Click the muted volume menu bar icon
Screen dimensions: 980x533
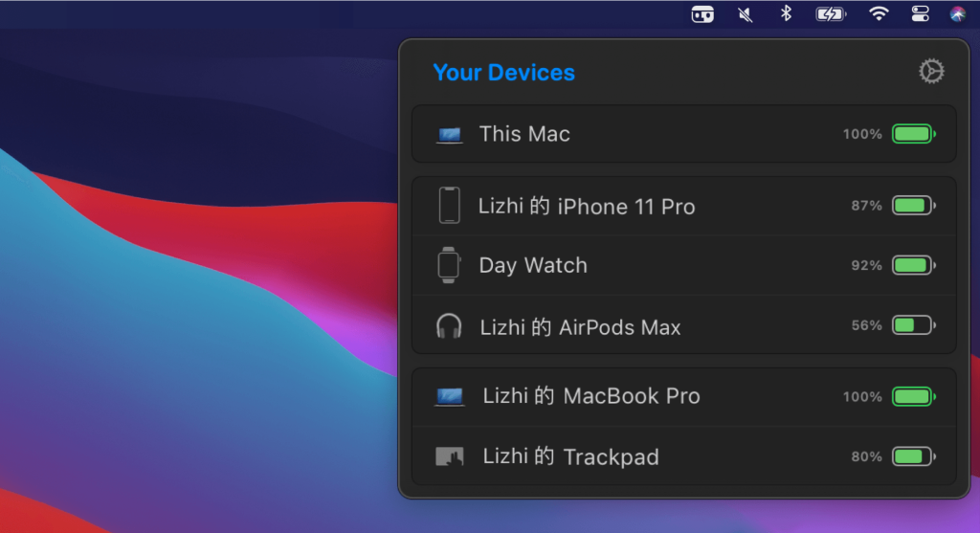[745, 13]
